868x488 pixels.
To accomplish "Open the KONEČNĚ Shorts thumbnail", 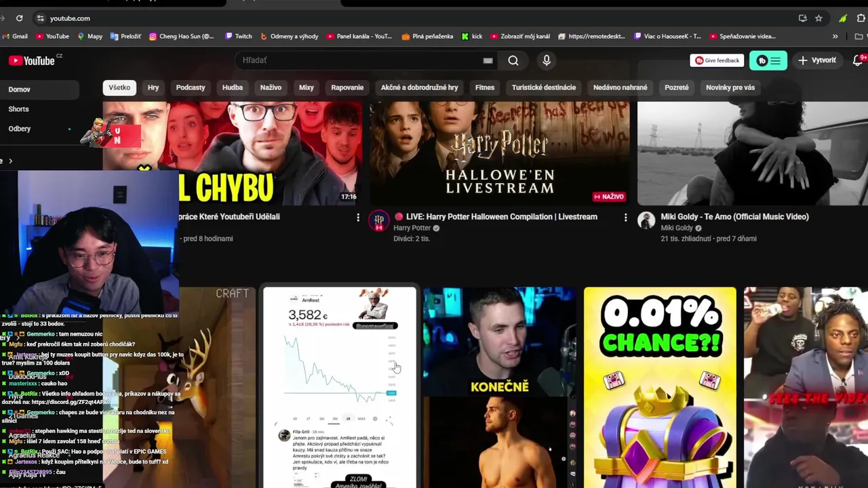I will click(500, 387).
